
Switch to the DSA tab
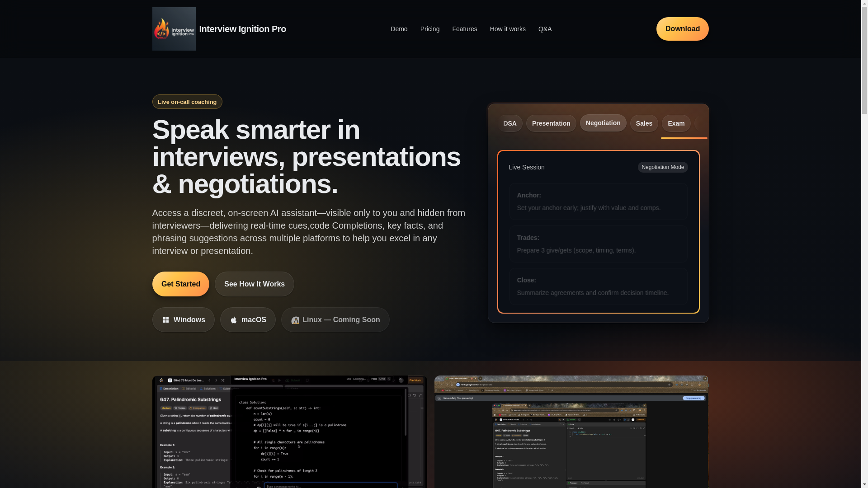(x=510, y=123)
